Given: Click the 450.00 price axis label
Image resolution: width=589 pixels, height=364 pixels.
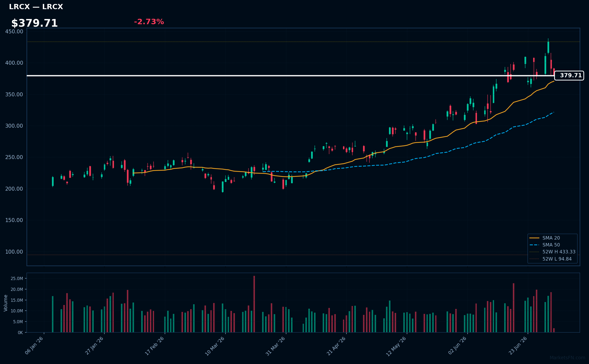Looking at the screenshot, I should pyautogui.click(x=14, y=32).
